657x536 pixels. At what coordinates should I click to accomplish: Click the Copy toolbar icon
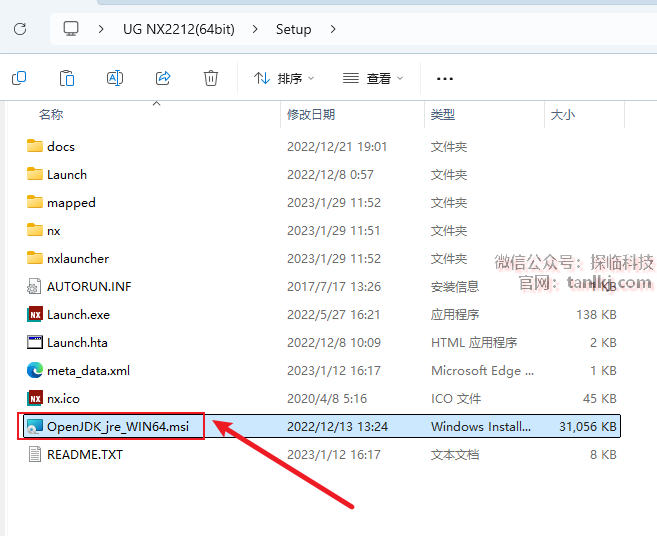point(19,78)
